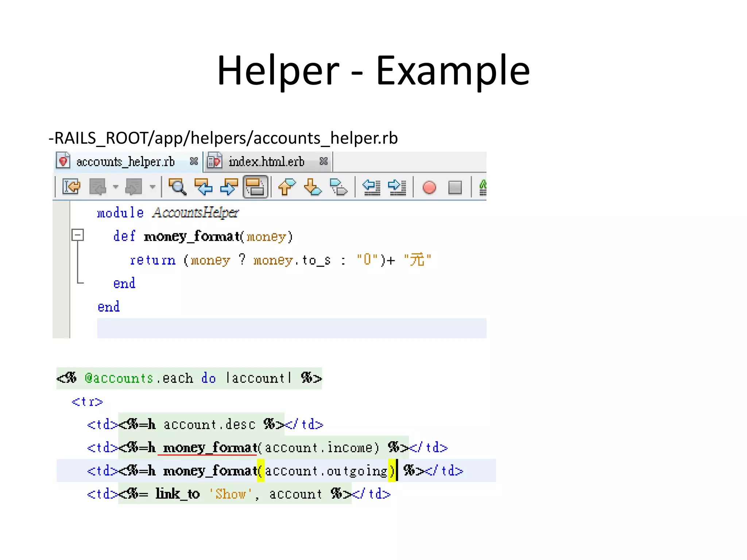The image size is (747, 560).
Task: Click the Next Bookmark down-arrow icon
Action: pyautogui.click(x=313, y=187)
